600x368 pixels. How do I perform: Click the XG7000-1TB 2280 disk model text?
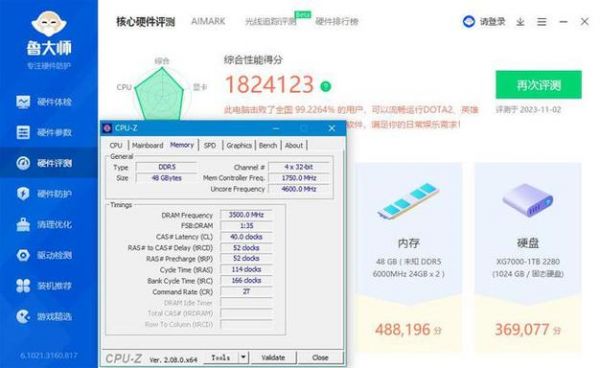pos(528,262)
